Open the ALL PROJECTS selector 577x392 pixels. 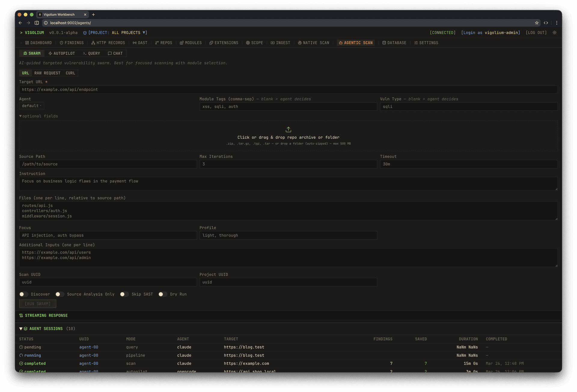[x=117, y=33]
